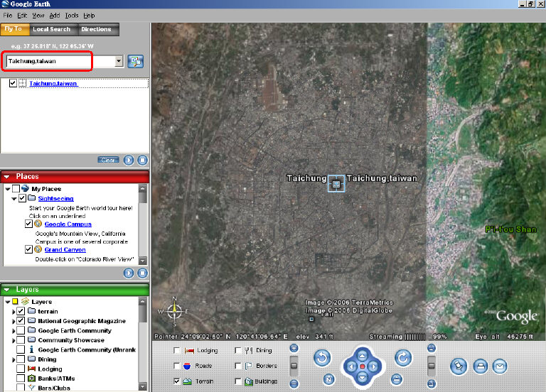Open the Fly To search history dropdown
This screenshot has height=392, width=546.
pyautogui.click(x=119, y=61)
